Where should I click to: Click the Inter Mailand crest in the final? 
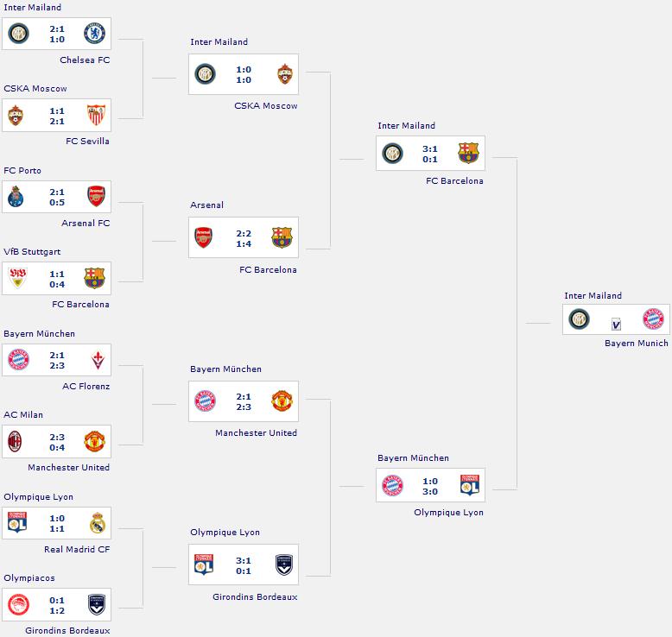pyautogui.click(x=579, y=320)
